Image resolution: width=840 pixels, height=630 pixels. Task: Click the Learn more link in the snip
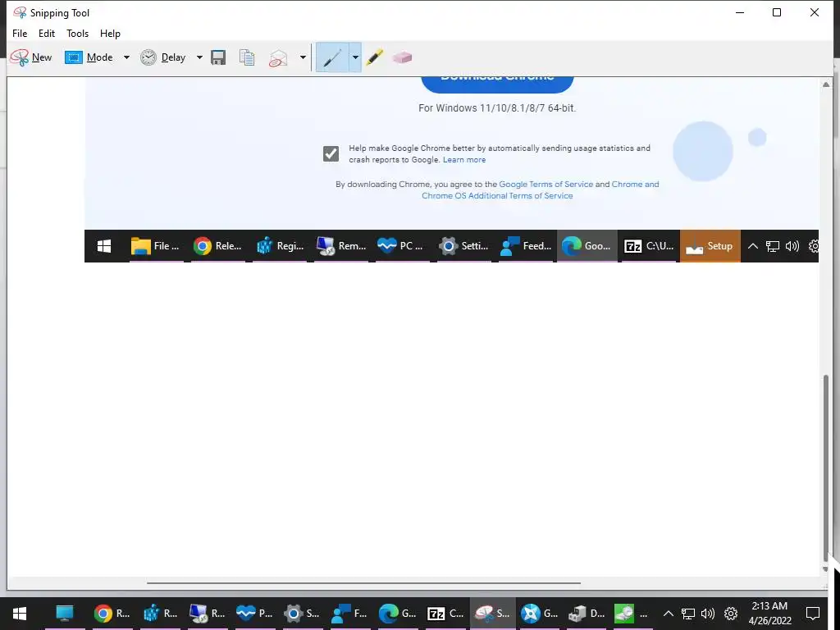pos(464,160)
